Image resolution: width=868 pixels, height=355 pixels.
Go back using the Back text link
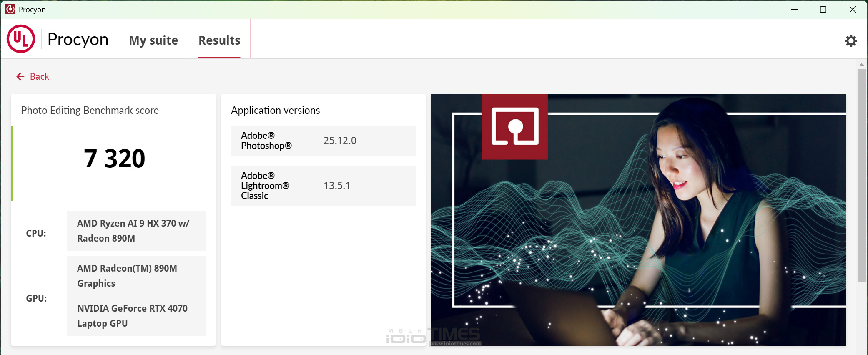(x=40, y=76)
